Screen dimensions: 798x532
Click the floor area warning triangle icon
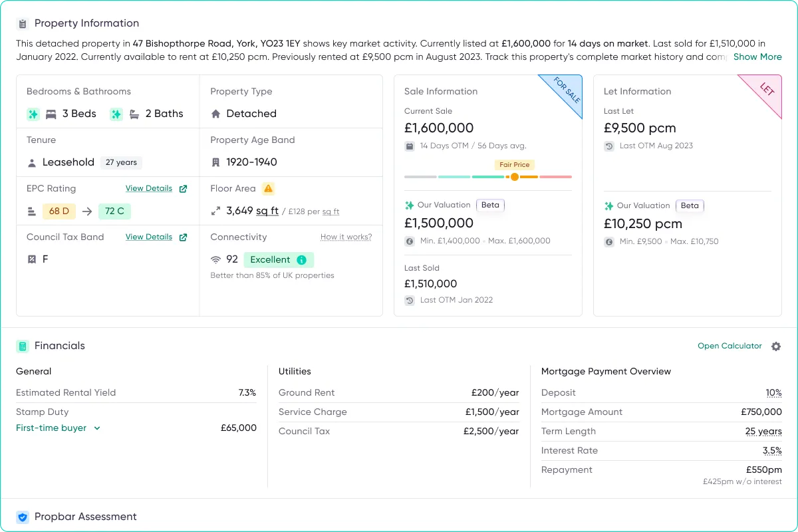tap(269, 188)
